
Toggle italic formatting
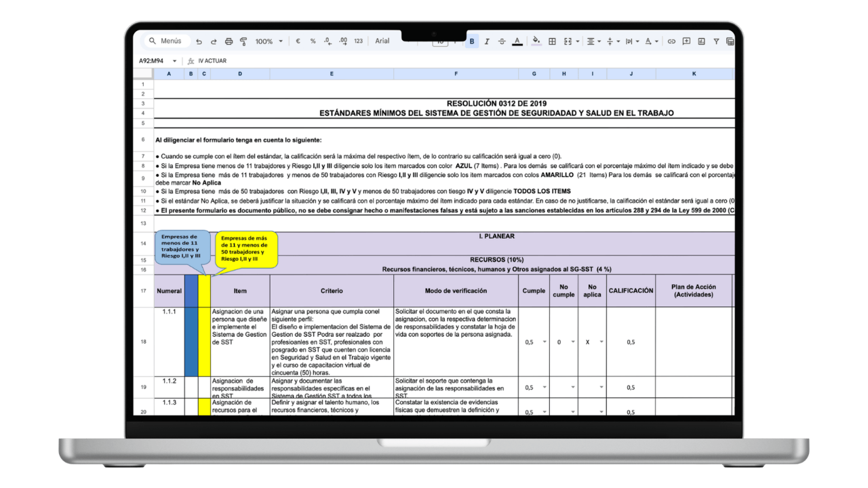click(487, 41)
